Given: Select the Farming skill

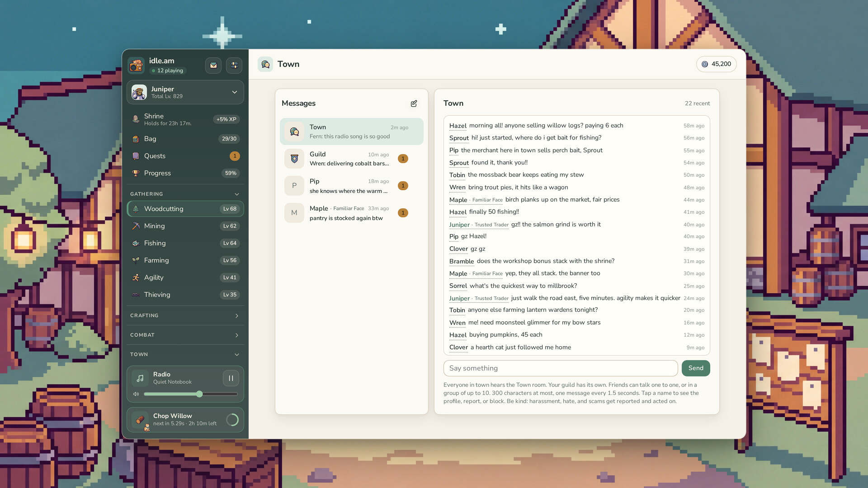Looking at the screenshot, I should pos(185,260).
